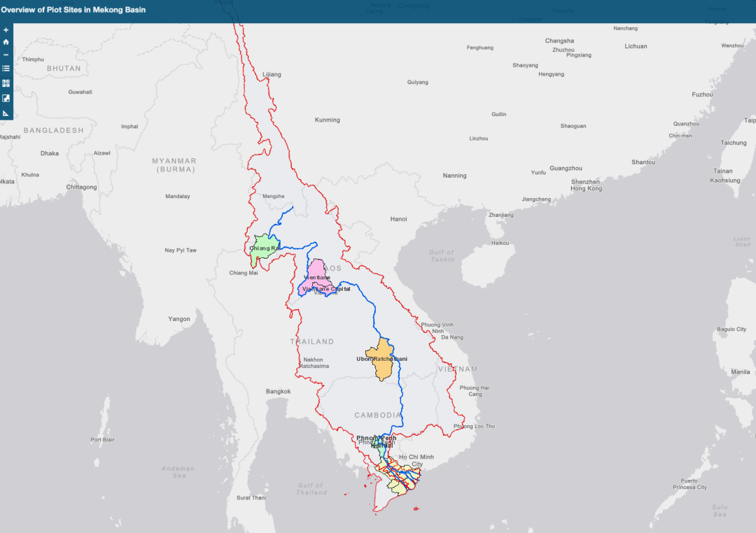Click the 'Hanoi' city label

398,219
